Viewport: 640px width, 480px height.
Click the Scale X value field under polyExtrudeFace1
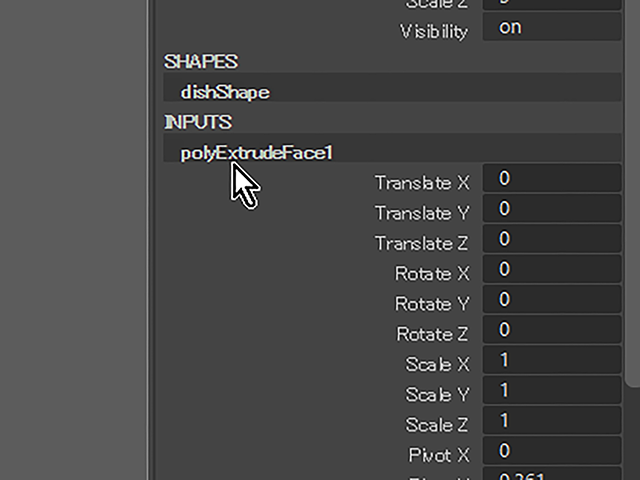click(x=552, y=360)
